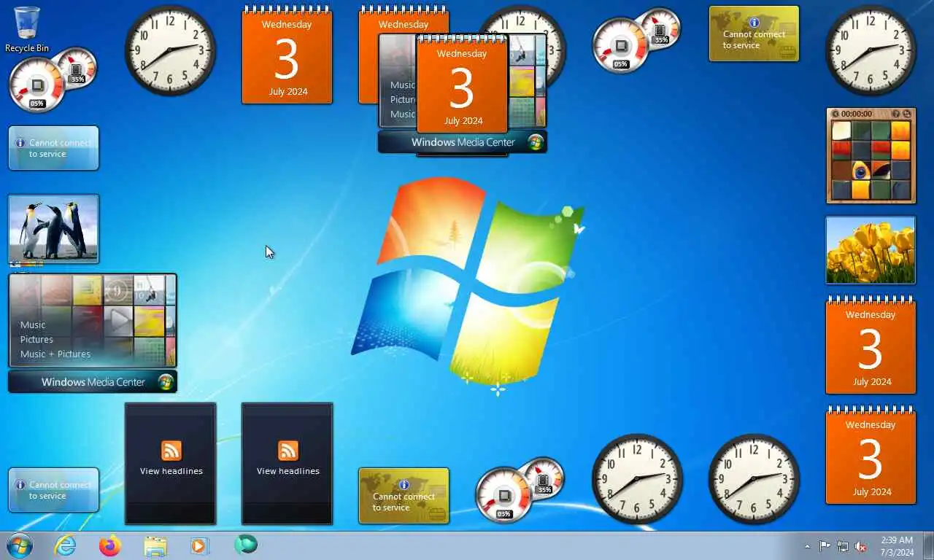Screen dimensions: 934x560
Task: Click Windows Media Center bar below Music + Pictures
Action: tap(93, 382)
